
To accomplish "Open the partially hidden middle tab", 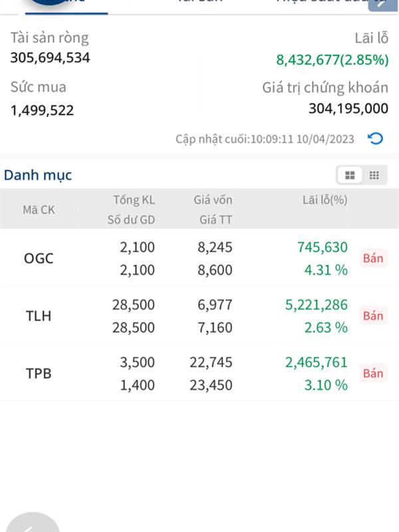I will pos(199,3).
